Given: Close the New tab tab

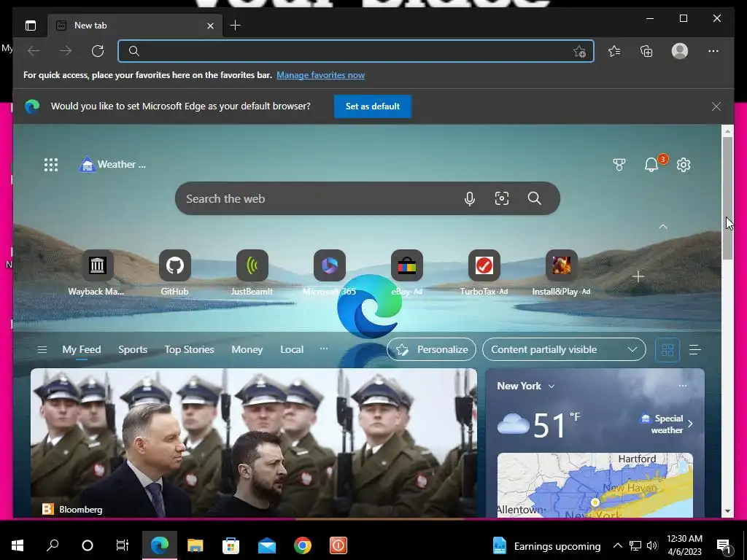Looking at the screenshot, I should [x=211, y=26].
